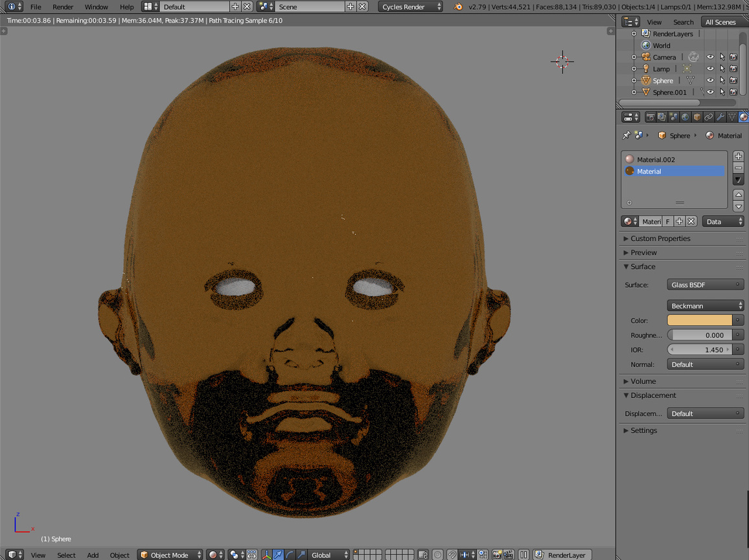Toggle selectability arrow for Lamp
The image size is (749, 560).
coord(722,69)
